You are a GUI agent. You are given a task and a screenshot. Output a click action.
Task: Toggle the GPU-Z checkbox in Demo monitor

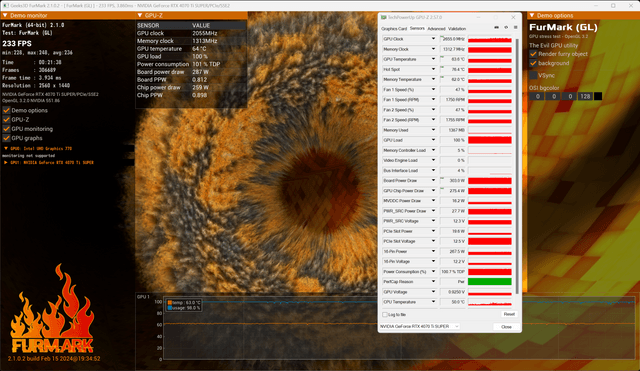(x=7, y=120)
